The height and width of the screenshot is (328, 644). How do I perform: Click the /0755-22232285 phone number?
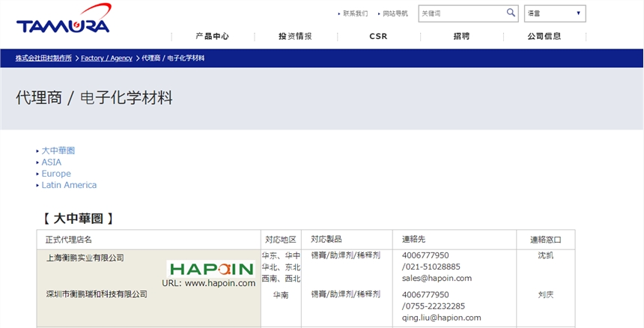click(434, 306)
